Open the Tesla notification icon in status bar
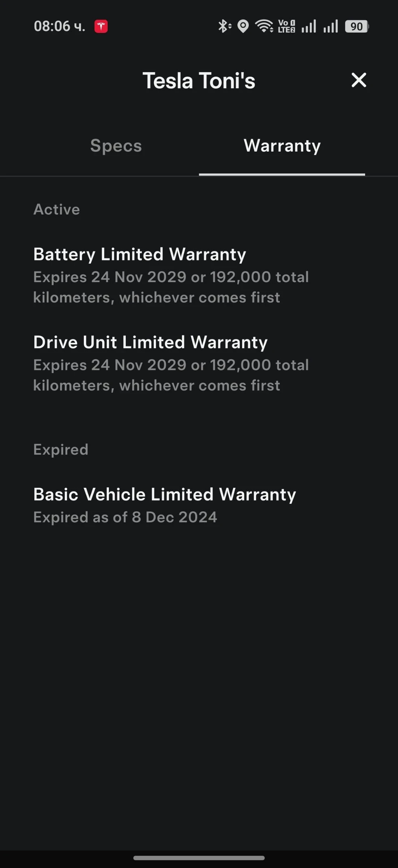The height and width of the screenshot is (868, 398). pyautogui.click(x=102, y=26)
